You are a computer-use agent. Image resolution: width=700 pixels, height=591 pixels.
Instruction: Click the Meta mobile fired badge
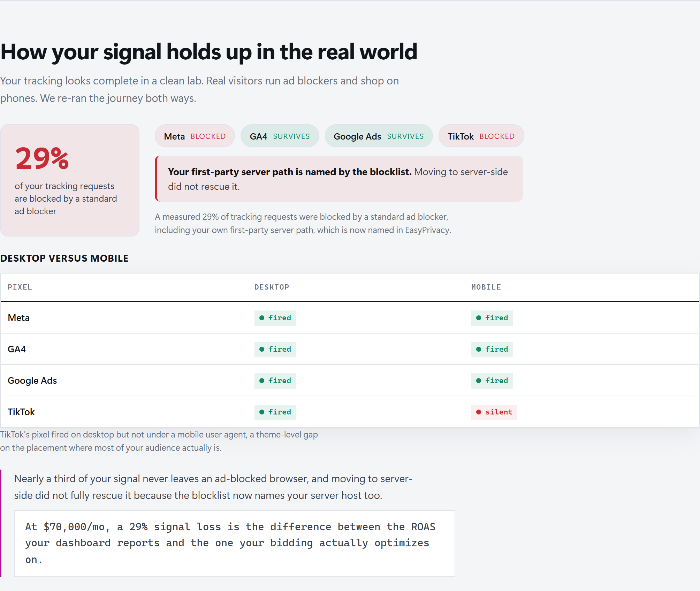(x=492, y=318)
